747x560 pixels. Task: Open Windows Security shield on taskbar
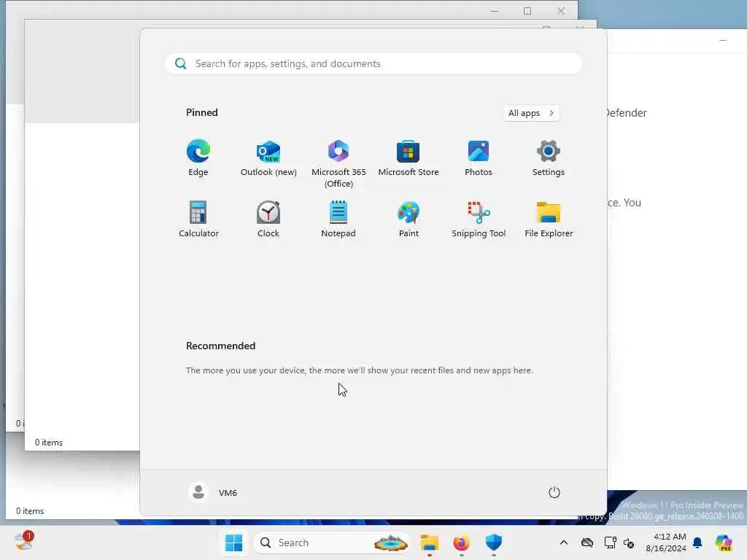(494, 542)
